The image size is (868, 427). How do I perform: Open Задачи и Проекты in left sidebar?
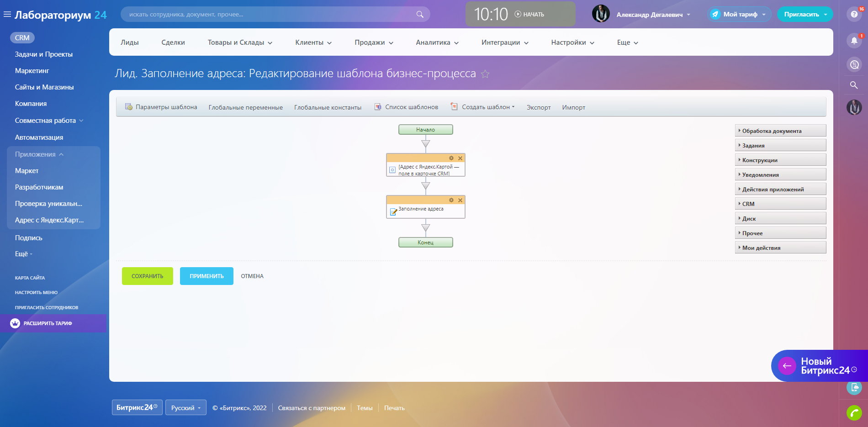point(44,54)
